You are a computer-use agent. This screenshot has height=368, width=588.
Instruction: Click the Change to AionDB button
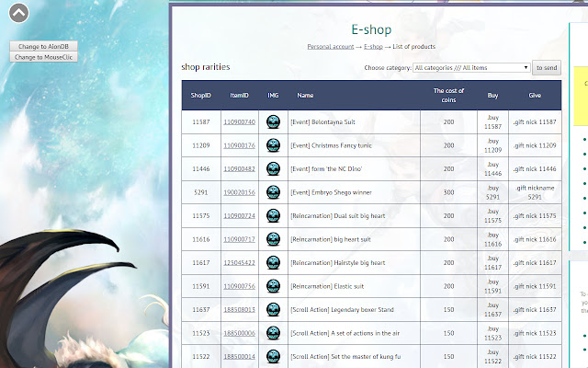(x=43, y=46)
